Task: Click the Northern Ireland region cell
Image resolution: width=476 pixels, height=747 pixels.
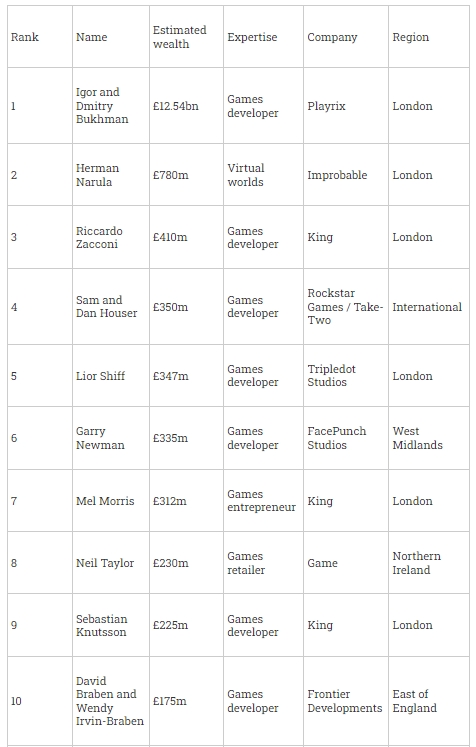Action: (x=429, y=563)
